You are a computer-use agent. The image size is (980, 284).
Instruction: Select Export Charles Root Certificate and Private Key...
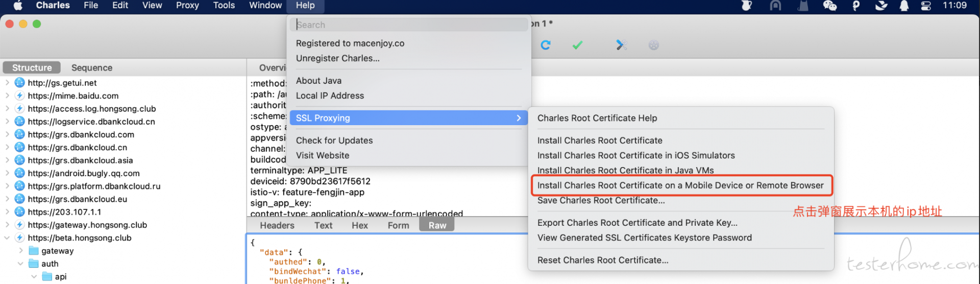(x=637, y=223)
